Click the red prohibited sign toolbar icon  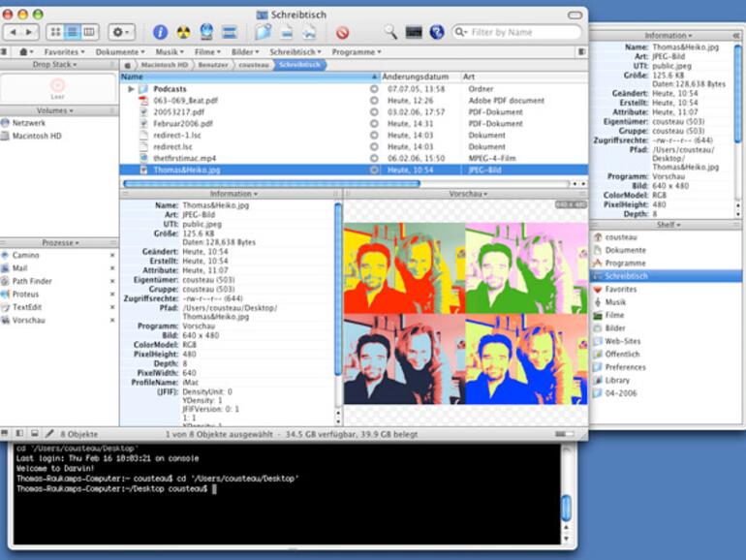[x=342, y=32]
